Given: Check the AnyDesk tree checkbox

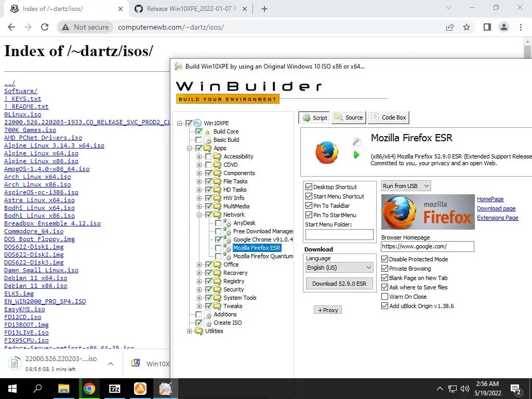Looking at the screenshot, I should 218,223.
